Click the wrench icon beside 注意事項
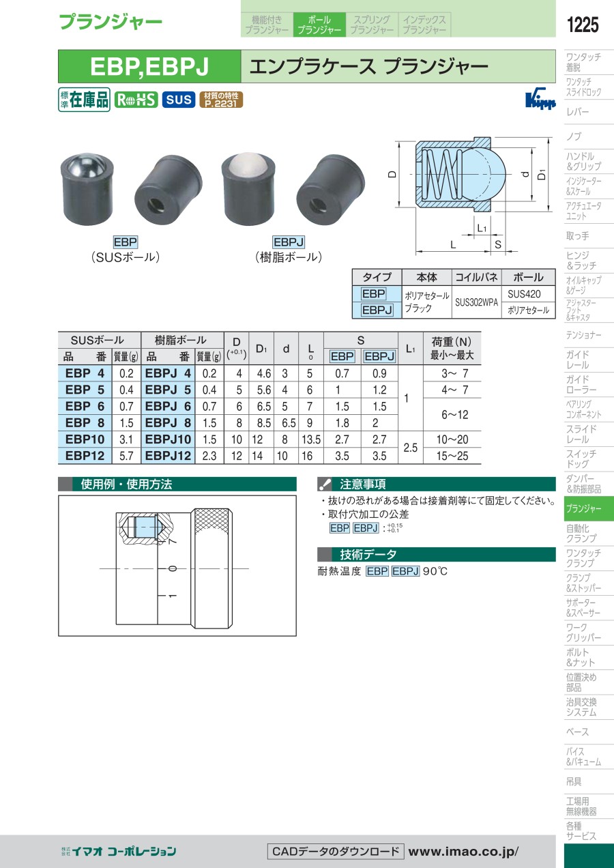The height and width of the screenshot is (868, 614). pos(325,484)
